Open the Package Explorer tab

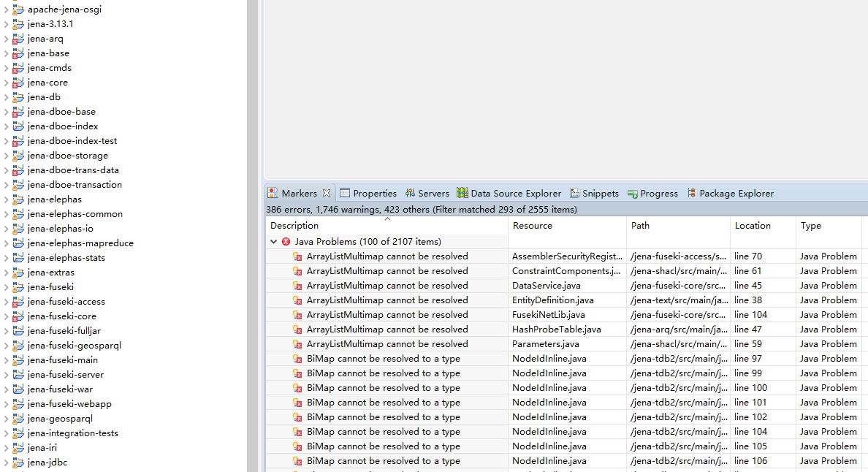pyautogui.click(x=731, y=193)
